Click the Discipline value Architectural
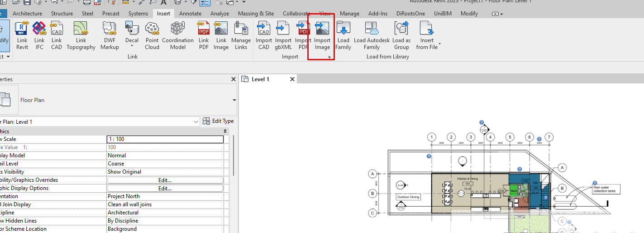The width and height of the screenshot is (644, 233). pyautogui.click(x=165, y=213)
